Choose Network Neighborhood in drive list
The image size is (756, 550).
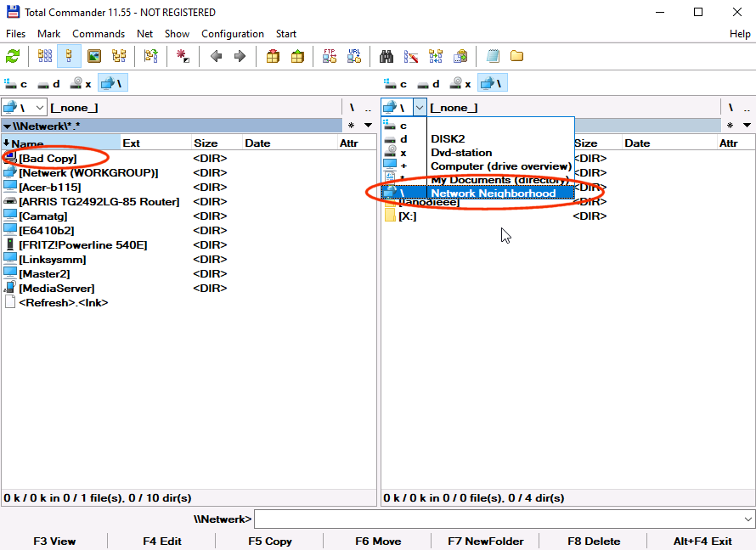pyautogui.click(x=477, y=193)
